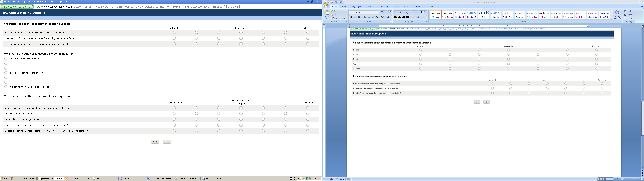Image resolution: width=644 pixels, height=181 pixels.
Task: Select 'I don't have a strong feeling either way'
Action: (x=6, y=73)
